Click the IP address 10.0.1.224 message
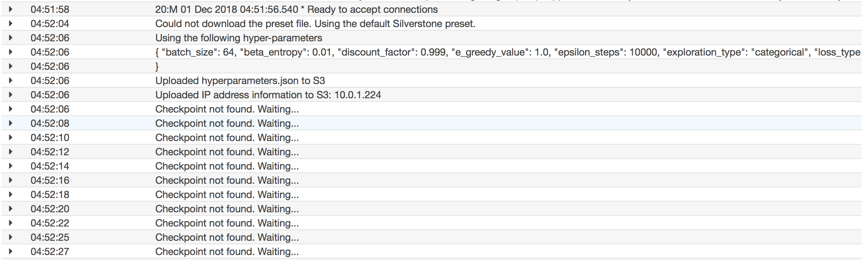The height and width of the screenshot is (260, 868). pyautogui.click(x=268, y=95)
